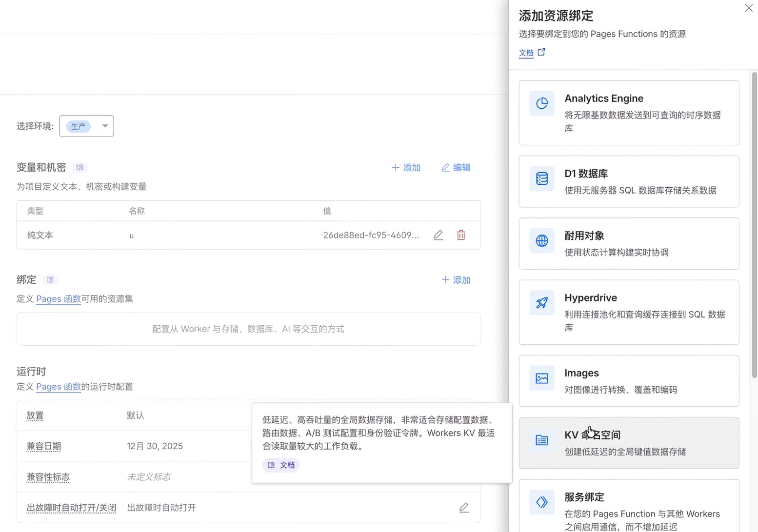Edit the 出故障时自动打开/关闭 setting pencil
This screenshot has width=758, height=532.
click(x=464, y=508)
